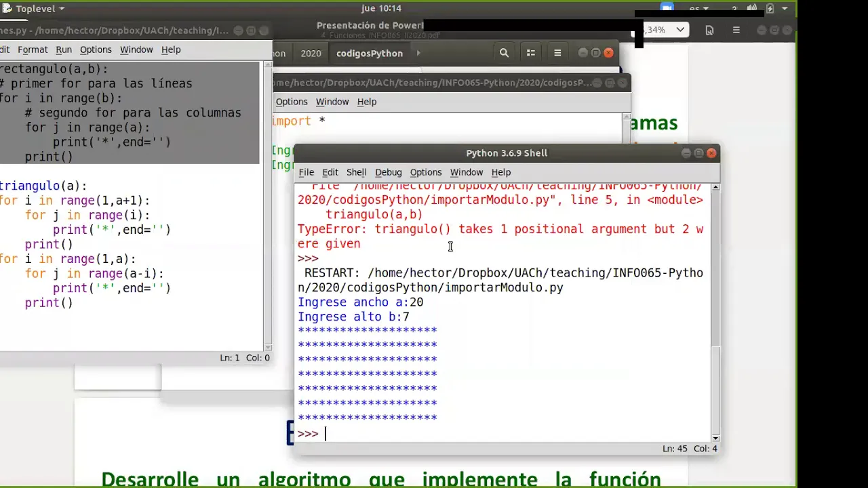
Task: Click the 'import *' line in middle editor
Action: point(300,121)
